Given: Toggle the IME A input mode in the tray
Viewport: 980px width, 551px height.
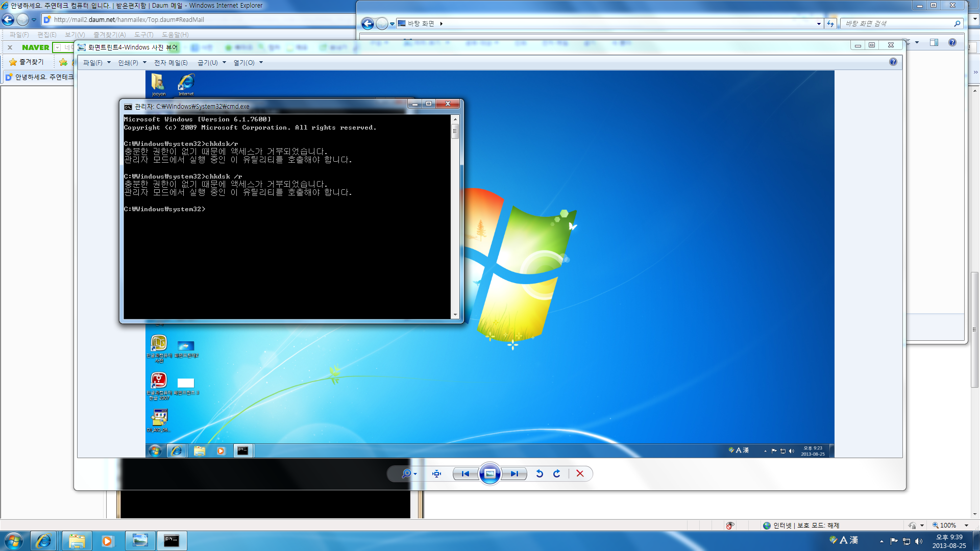Looking at the screenshot, I should [x=843, y=540].
